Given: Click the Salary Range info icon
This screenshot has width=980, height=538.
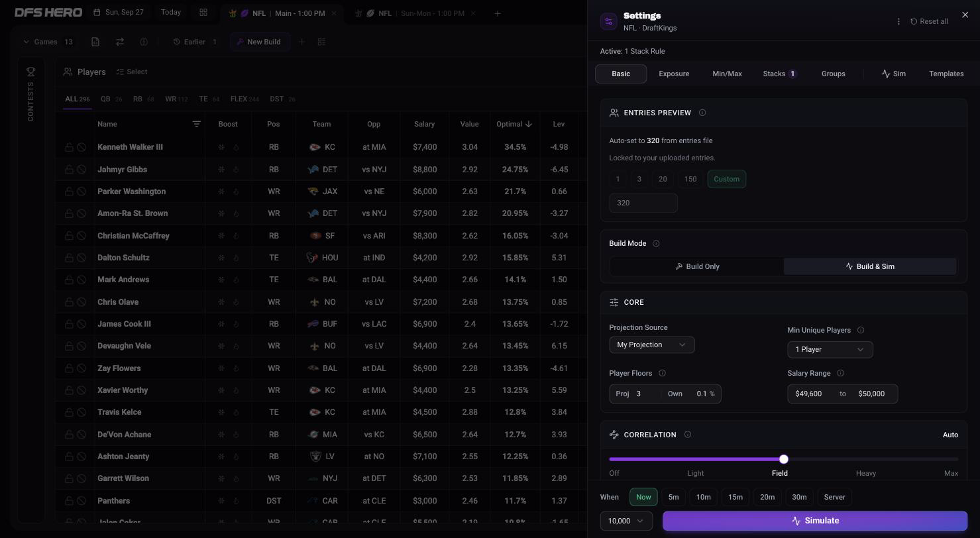Looking at the screenshot, I should (840, 373).
